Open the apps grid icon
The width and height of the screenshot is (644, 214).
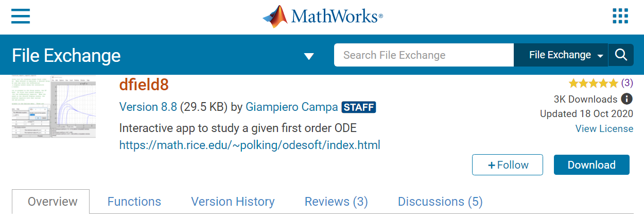620,16
